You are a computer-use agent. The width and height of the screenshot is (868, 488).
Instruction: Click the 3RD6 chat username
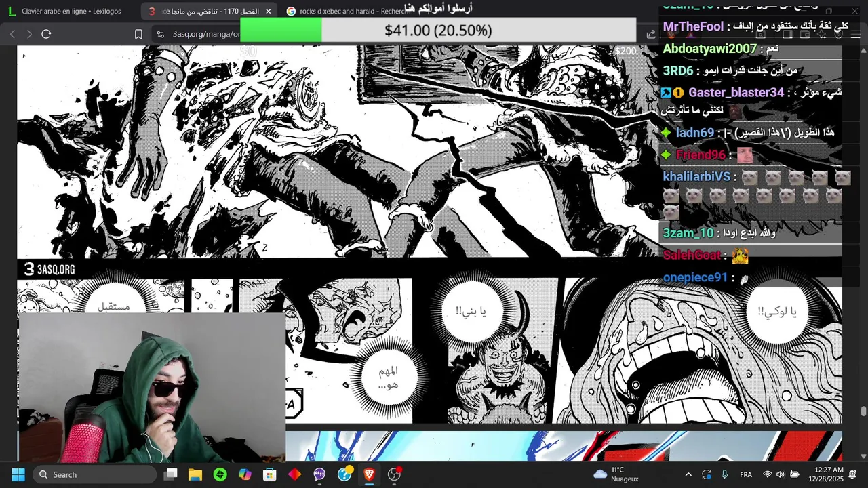[x=678, y=70]
